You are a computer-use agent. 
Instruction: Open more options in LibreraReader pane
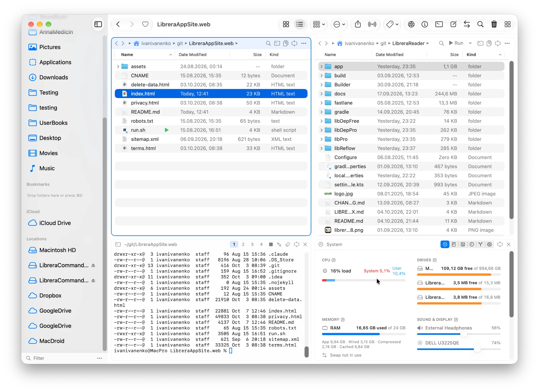(x=507, y=43)
